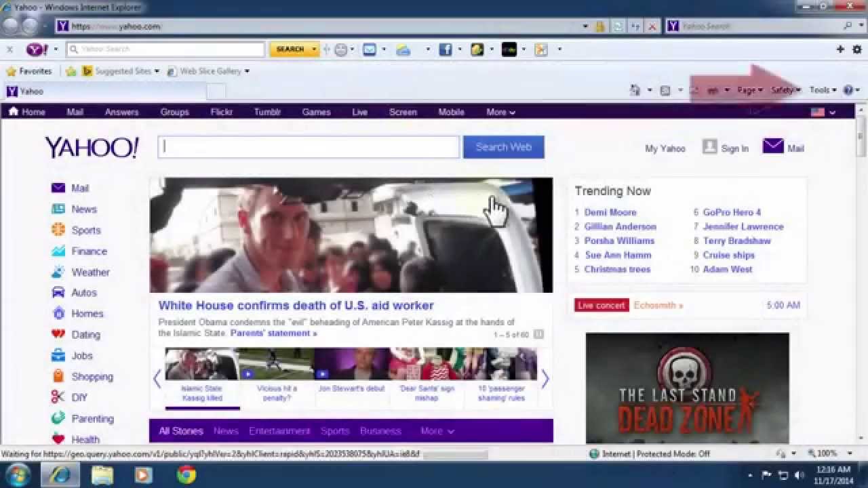Click the Echosmith live concert link
Image resolution: width=868 pixels, height=488 pixels.
[658, 306]
